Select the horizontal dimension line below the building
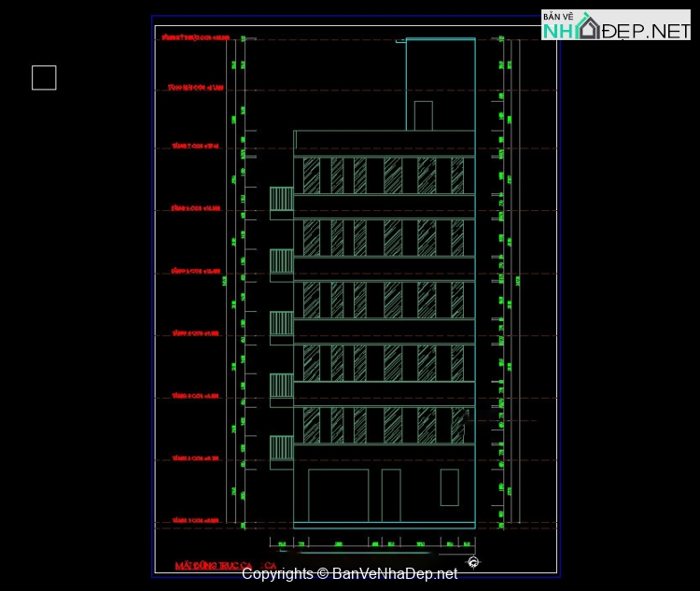 pyautogui.click(x=371, y=542)
